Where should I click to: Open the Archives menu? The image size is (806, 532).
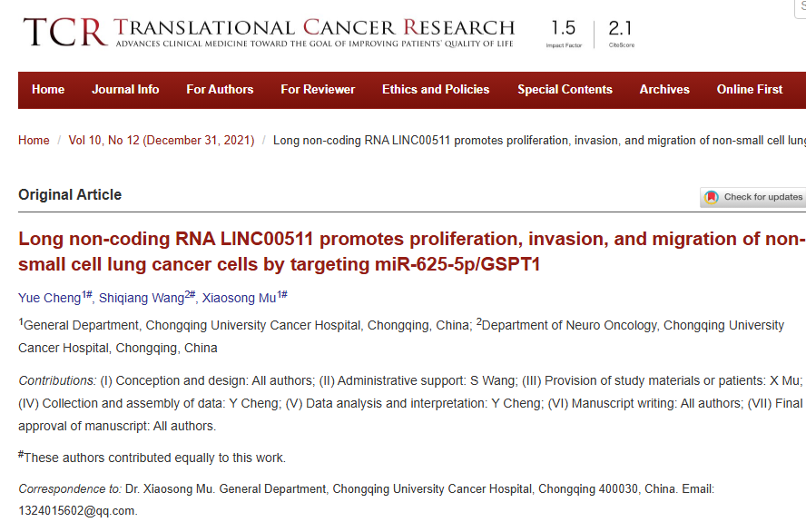(x=664, y=90)
